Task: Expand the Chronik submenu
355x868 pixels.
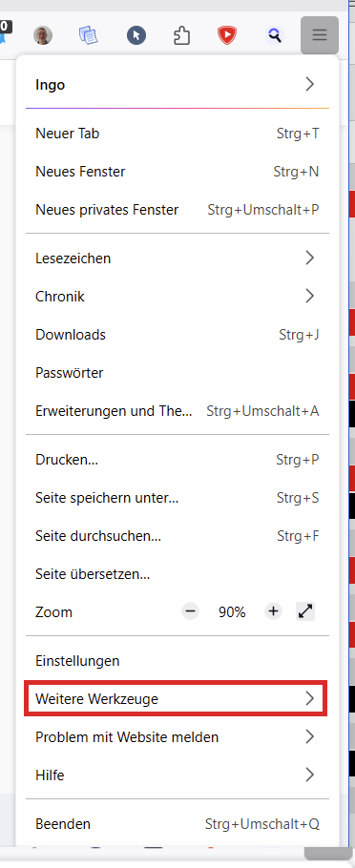Action: [177, 296]
